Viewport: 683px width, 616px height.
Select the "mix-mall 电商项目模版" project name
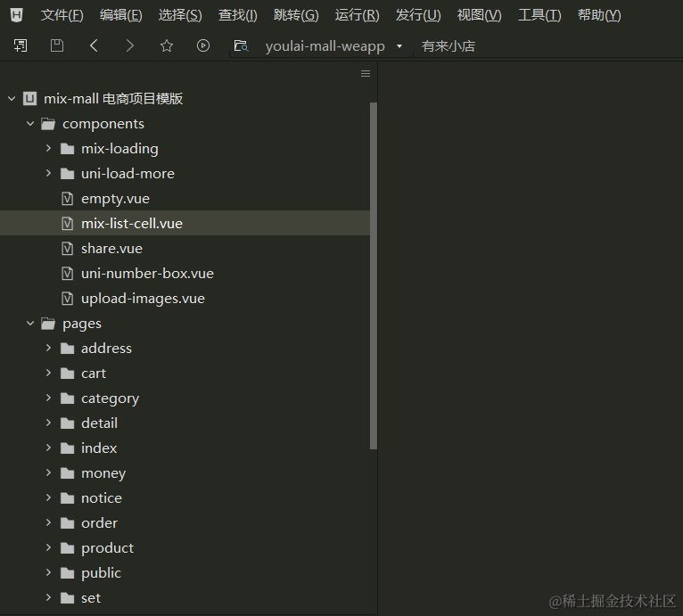point(113,98)
